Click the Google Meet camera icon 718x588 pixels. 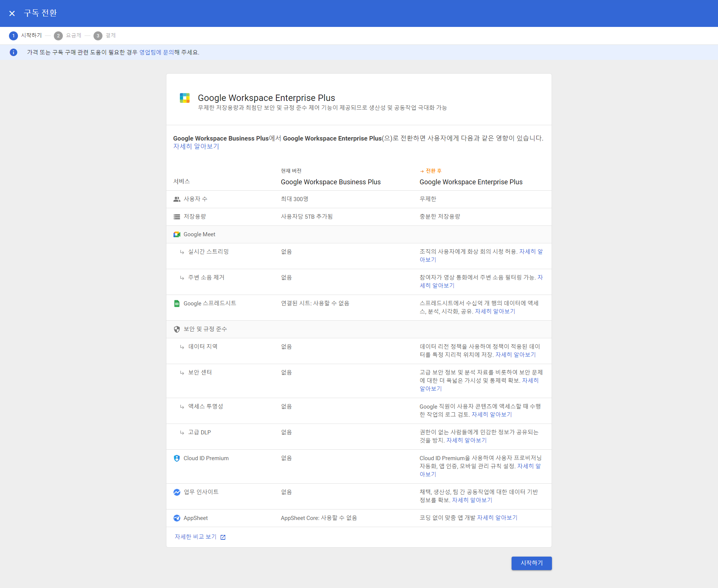pos(177,234)
